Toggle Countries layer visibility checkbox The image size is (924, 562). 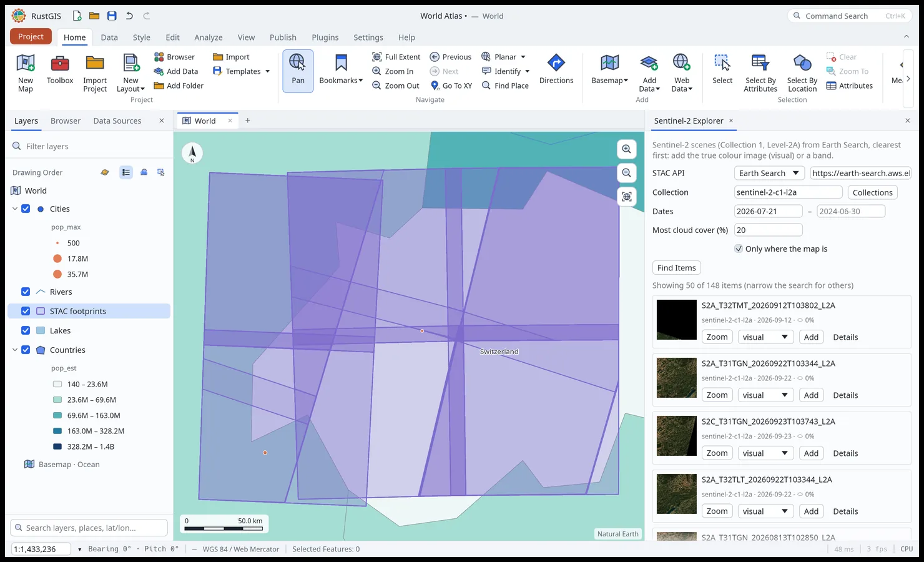[26, 350]
